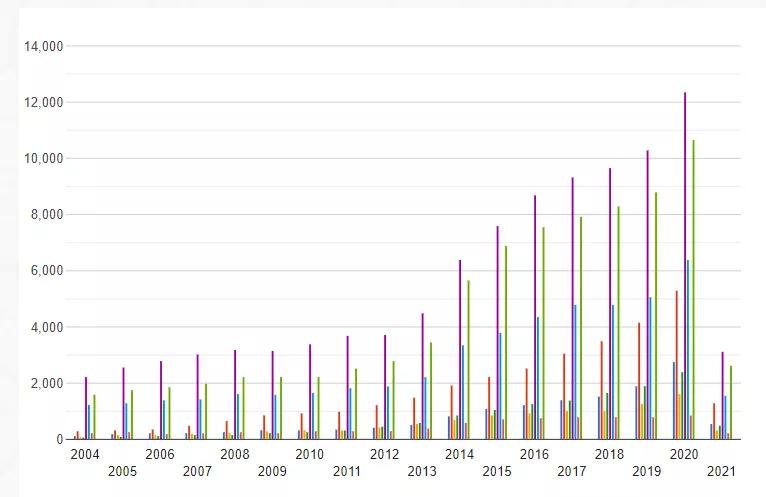Select the green bar for 2014
This screenshot has width=766, height=497.
(468, 360)
